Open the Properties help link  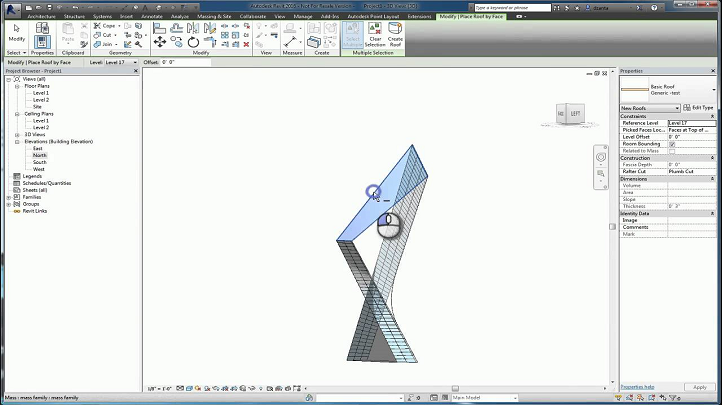[x=637, y=387]
